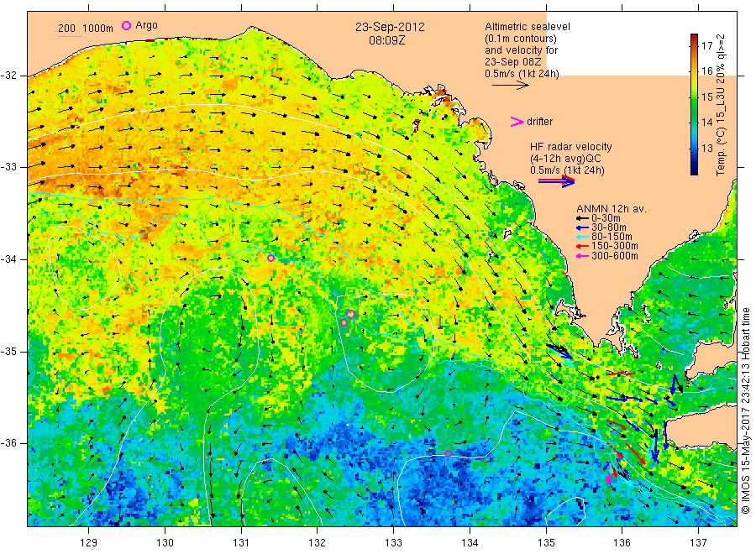Viewport: 756px width, 554px height.
Task: Click Argo float marker near 34°S 131.4°E
Action: pyautogui.click(x=271, y=259)
